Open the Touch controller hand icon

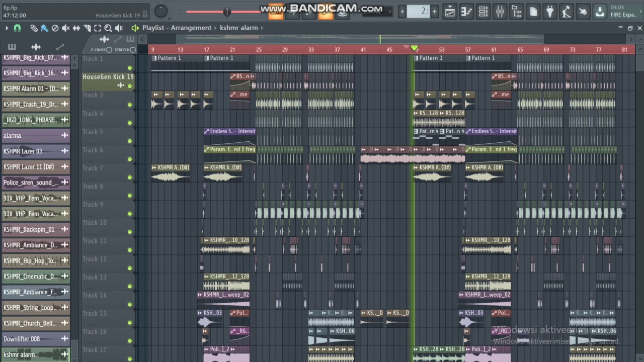pyautogui.click(x=583, y=11)
